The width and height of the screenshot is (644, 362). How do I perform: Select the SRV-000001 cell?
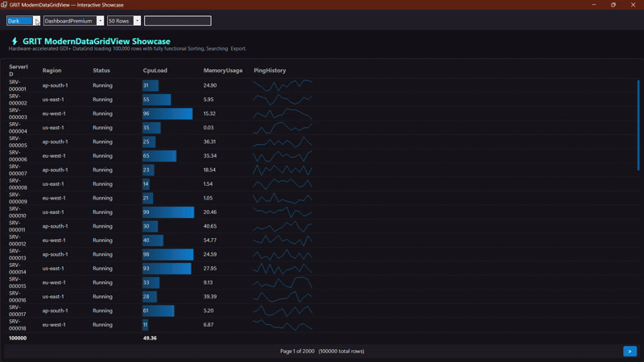click(18, 85)
